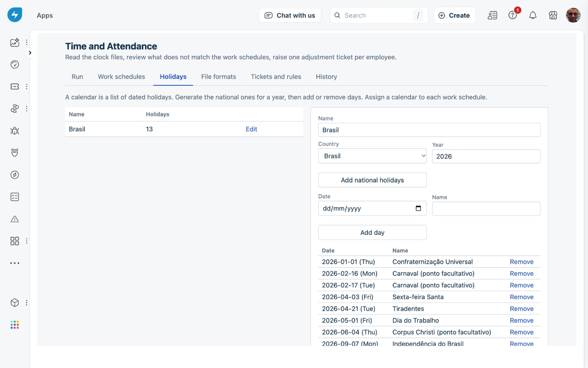Image resolution: width=588 pixels, height=368 pixels.
Task: Open the calendar picker in Date field
Action: coord(418,209)
